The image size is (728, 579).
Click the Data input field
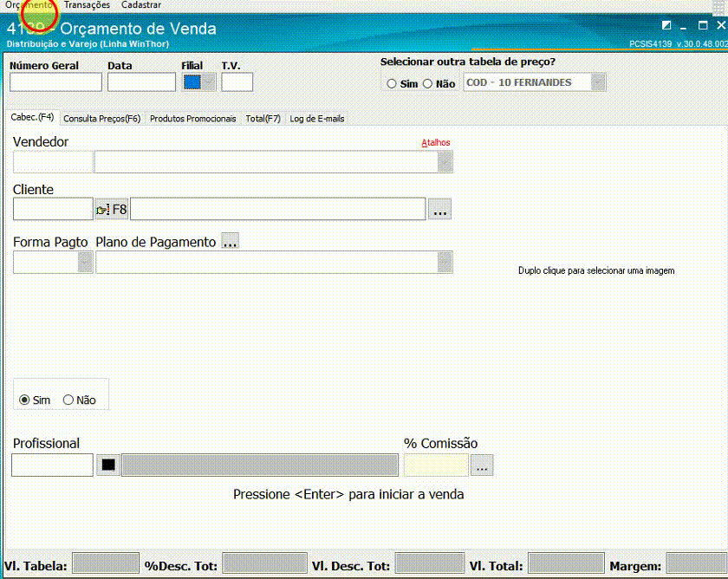tap(141, 82)
